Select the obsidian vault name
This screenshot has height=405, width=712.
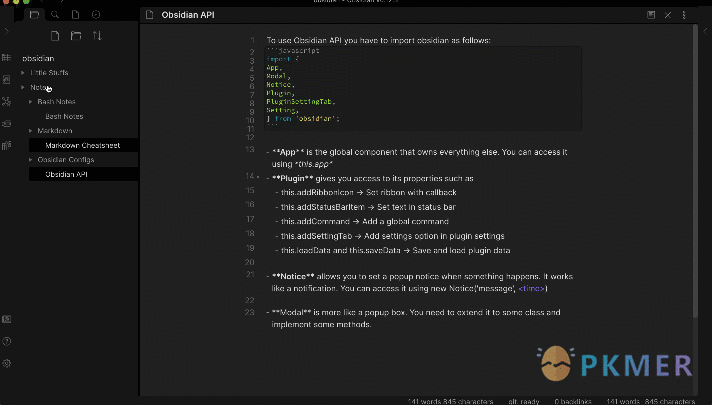(38, 58)
